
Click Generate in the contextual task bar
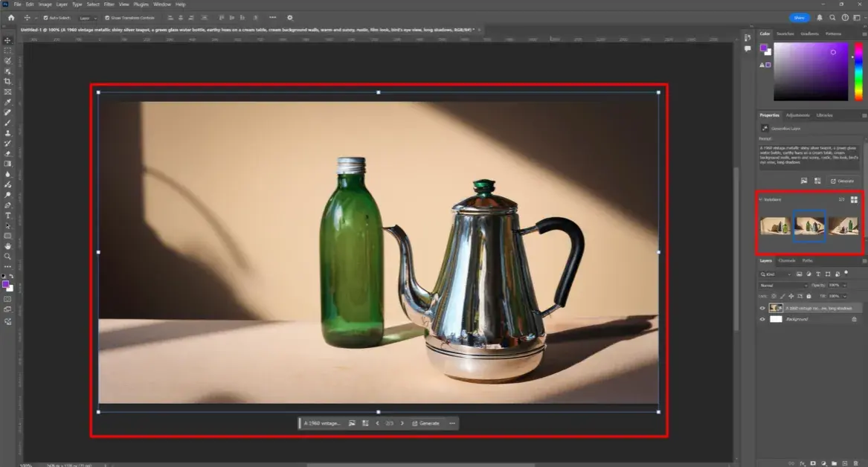tap(426, 423)
